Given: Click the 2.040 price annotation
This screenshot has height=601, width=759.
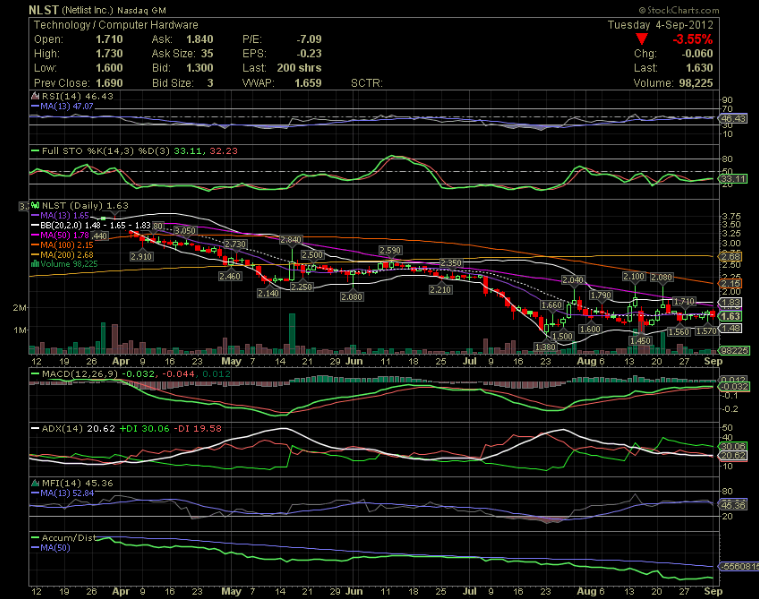Looking at the screenshot, I should pyautogui.click(x=573, y=280).
